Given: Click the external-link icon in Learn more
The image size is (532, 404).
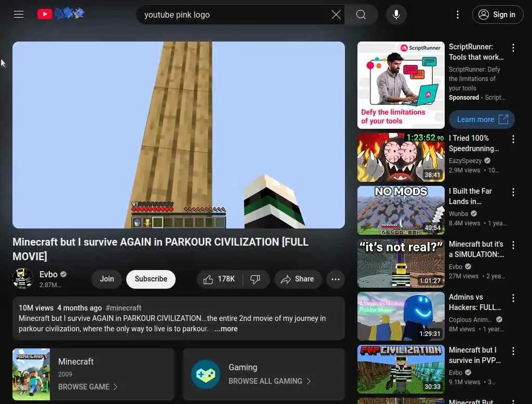Looking at the screenshot, I should (x=503, y=119).
